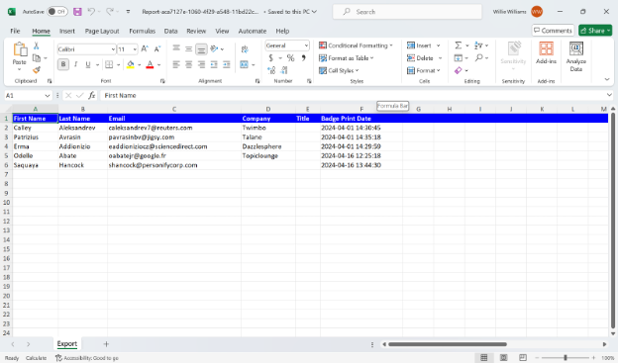This screenshot has width=618, height=364.
Task: Open the Number Format General dropdown
Action: point(287,45)
